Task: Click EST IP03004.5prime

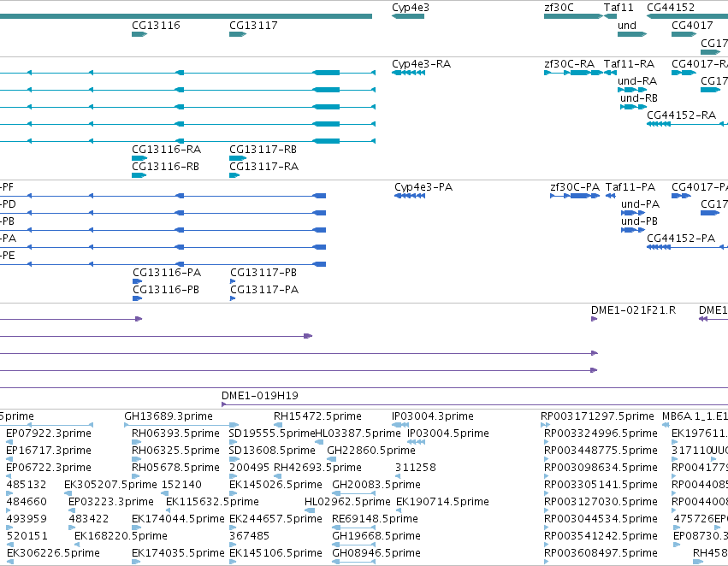Action: [448, 433]
